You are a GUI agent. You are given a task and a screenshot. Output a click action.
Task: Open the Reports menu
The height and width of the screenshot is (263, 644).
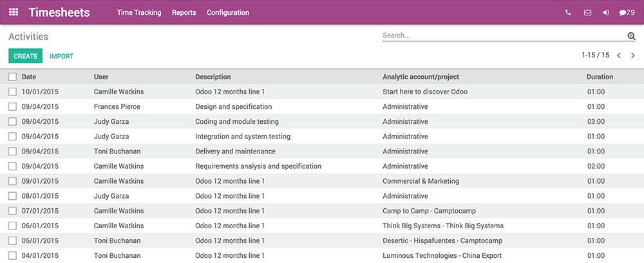point(184,13)
